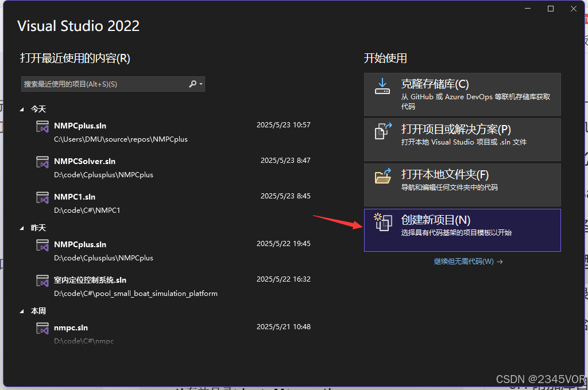Click timestamp 2025/5/23 8:47
Screen dimensions: 588x390
[285, 161]
